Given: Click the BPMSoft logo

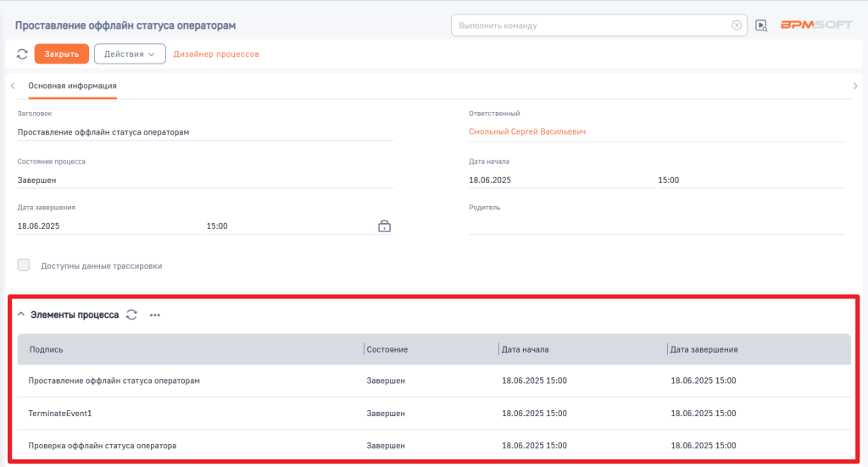Looking at the screenshot, I should [816, 25].
